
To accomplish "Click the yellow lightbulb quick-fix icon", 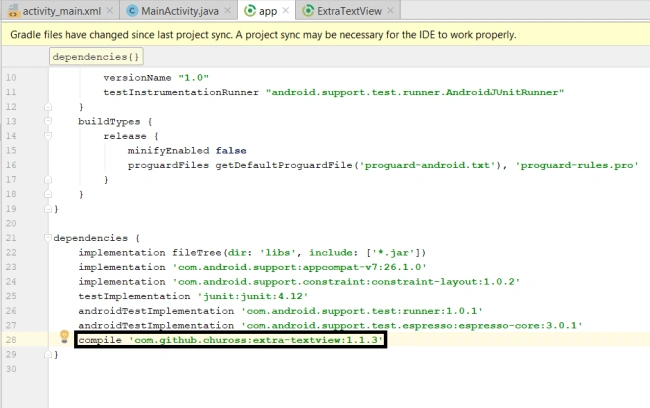I will 64,336.
